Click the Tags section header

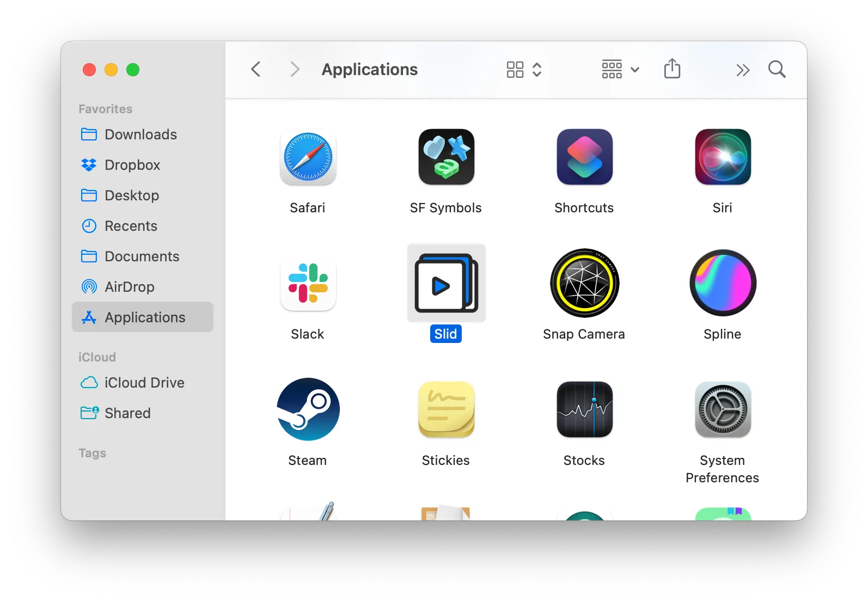(92, 453)
